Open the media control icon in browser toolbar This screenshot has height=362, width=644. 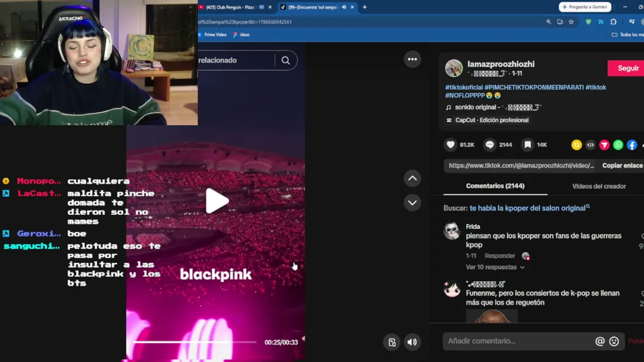pos(632,22)
